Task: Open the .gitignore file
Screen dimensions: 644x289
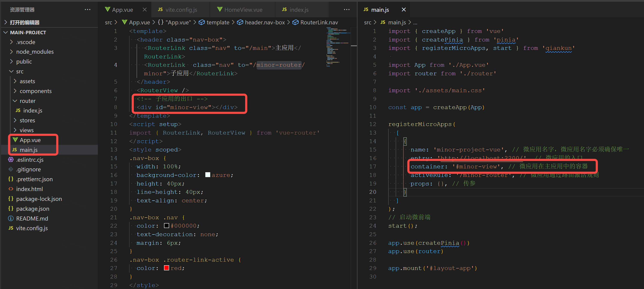Action: click(x=49, y=169)
